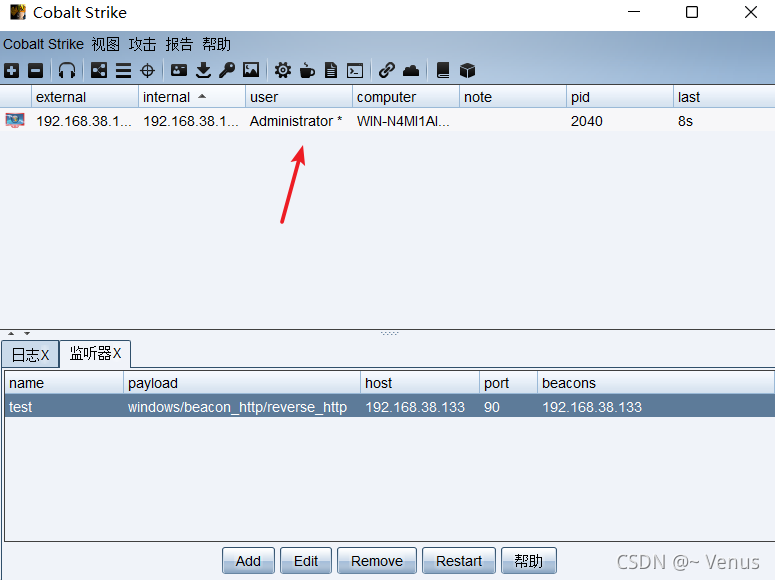
Task: Sort sessions by external column header
Action: coord(85,97)
